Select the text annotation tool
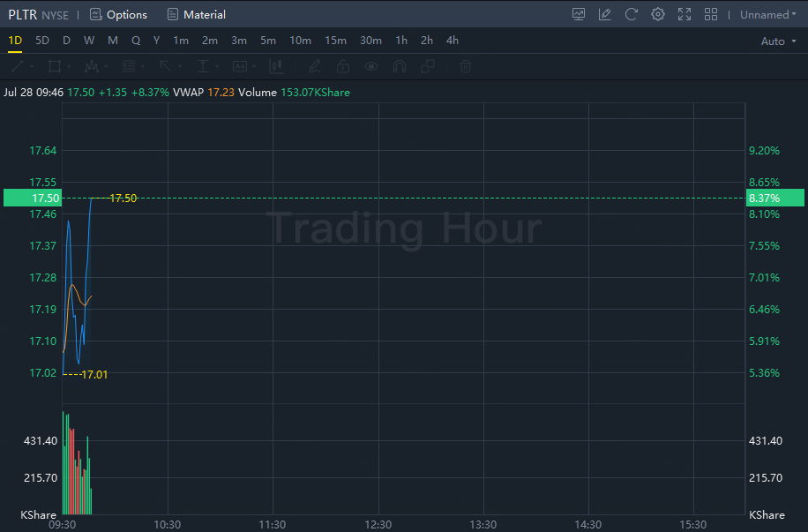 tap(240, 66)
